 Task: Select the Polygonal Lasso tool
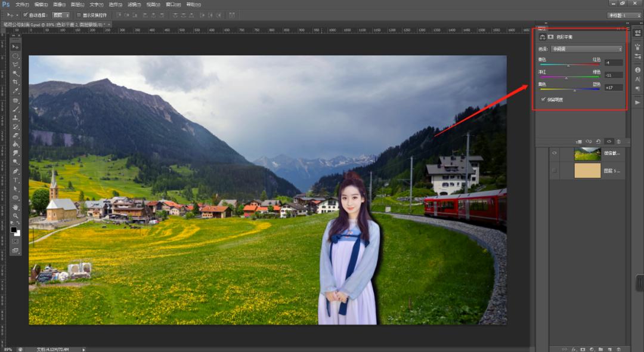coord(16,64)
